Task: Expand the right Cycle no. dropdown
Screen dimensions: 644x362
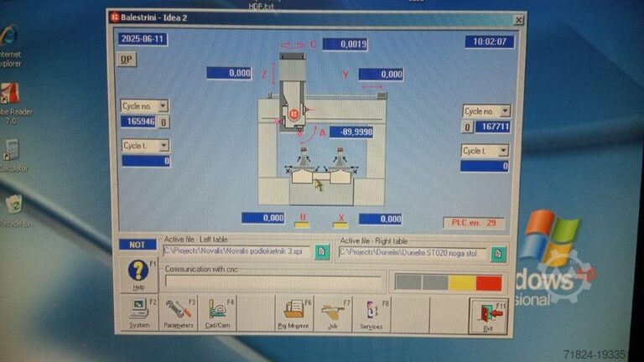Action: [503, 111]
